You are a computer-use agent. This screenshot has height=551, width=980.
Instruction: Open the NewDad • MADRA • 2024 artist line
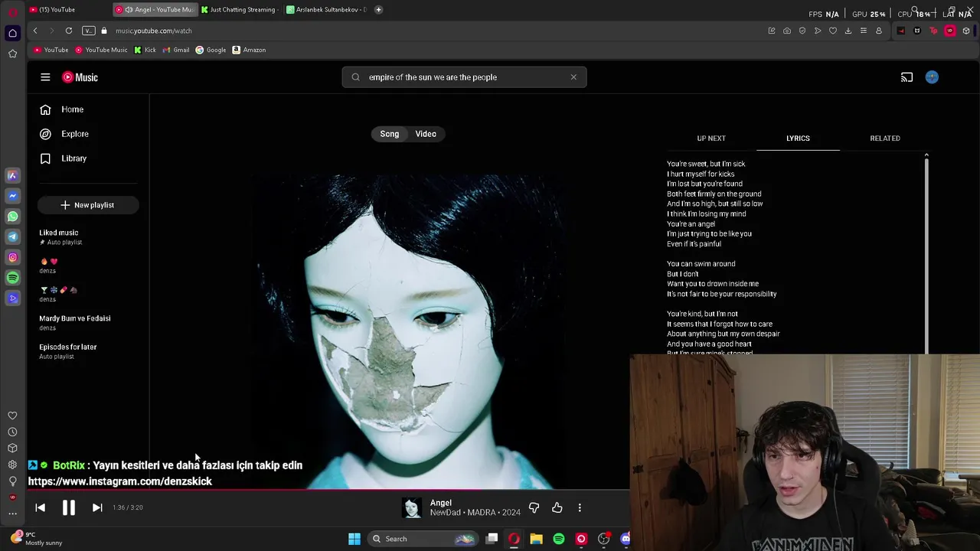pos(475,513)
